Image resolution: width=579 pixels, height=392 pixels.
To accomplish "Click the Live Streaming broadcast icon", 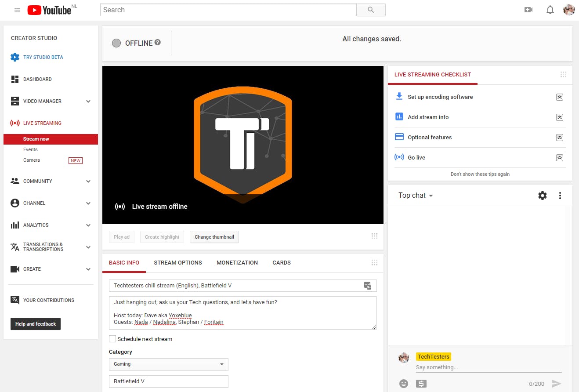I will coord(15,123).
